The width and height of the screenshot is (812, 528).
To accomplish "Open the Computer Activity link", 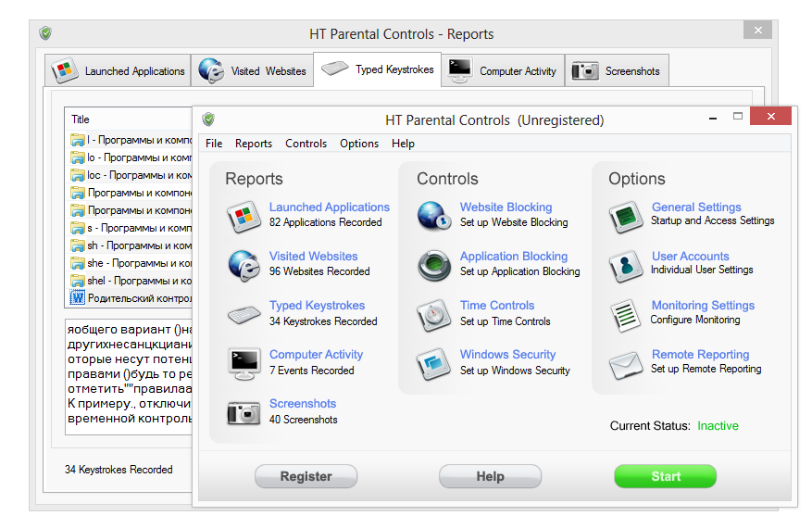I will pyautogui.click(x=316, y=355).
